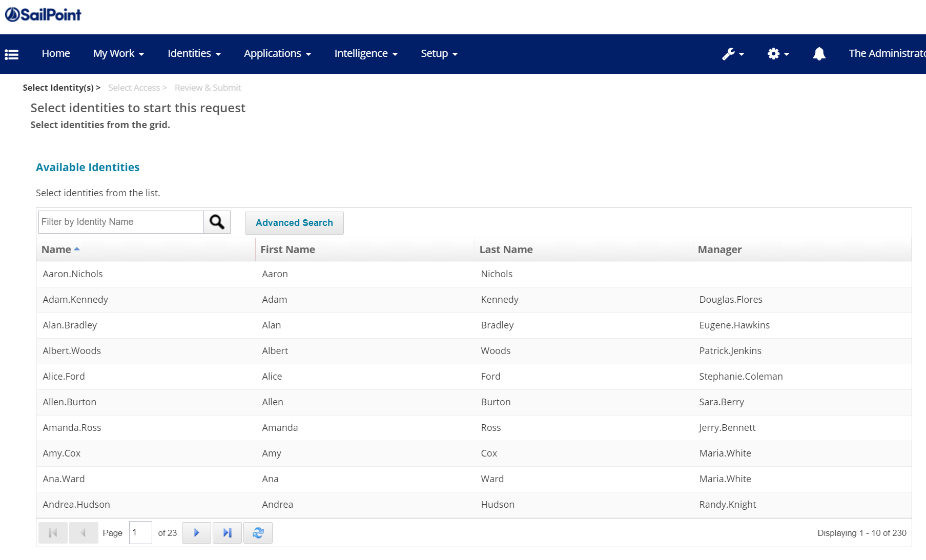Open the bell notifications icon
The height and width of the screenshot is (560, 926).
[819, 54]
